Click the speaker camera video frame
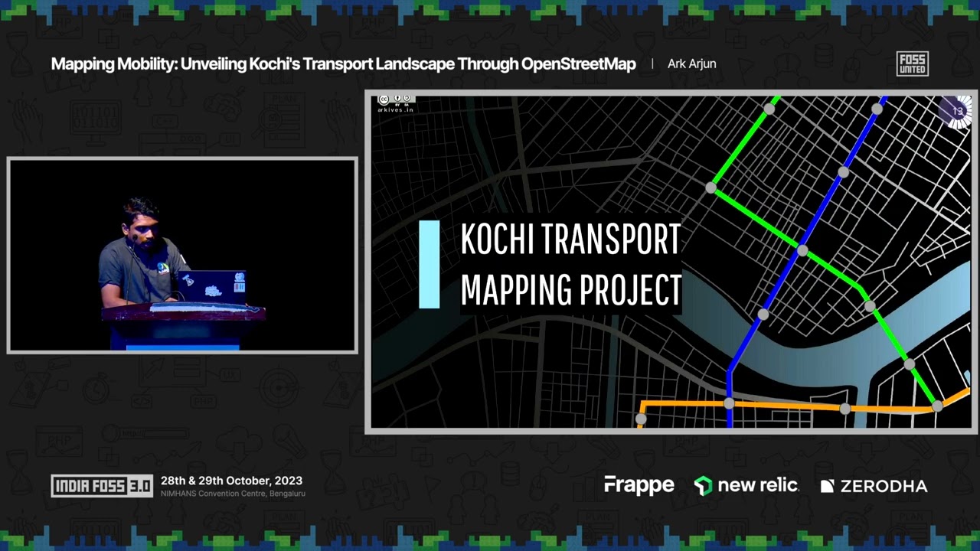The image size is (980, 551). [x=182, y=255]
